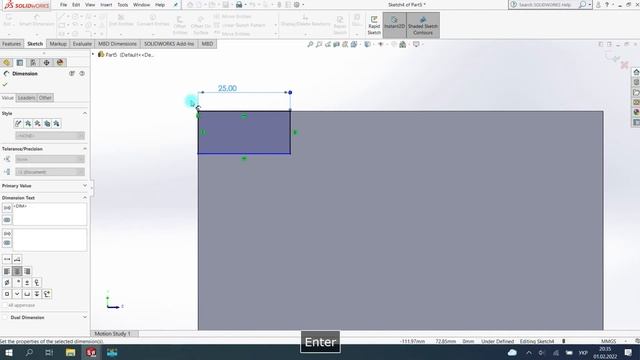
Task: Open the More Symbols button
Action: pyautogui.click(x=47, y=294)
